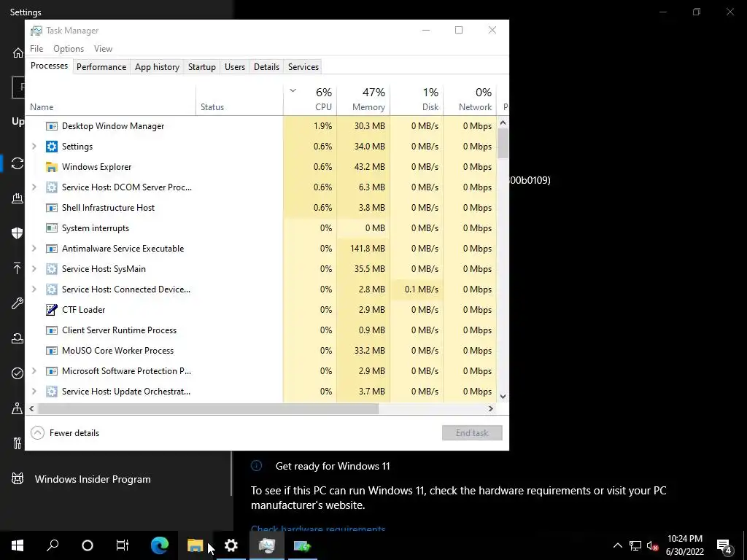747x560 pixels.
Task: Click the Client Server Runtime Process icon
Action: click(x=52, y=330)
